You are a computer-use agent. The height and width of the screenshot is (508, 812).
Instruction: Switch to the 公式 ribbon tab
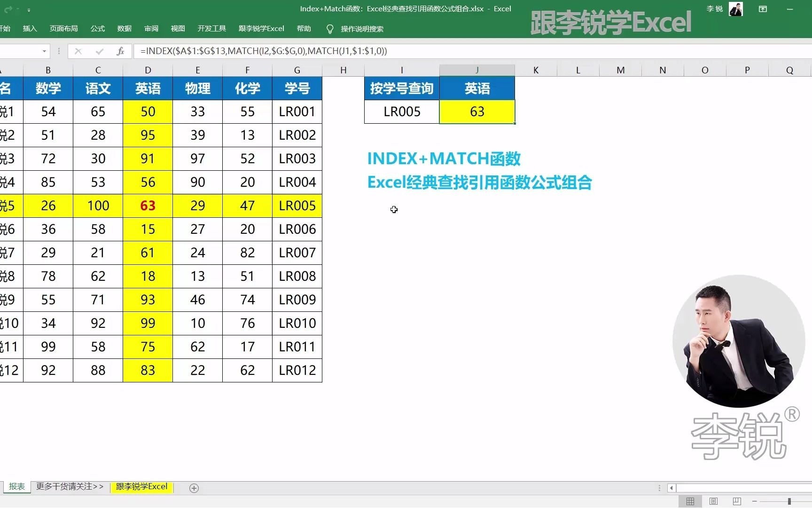coord(97,29)
